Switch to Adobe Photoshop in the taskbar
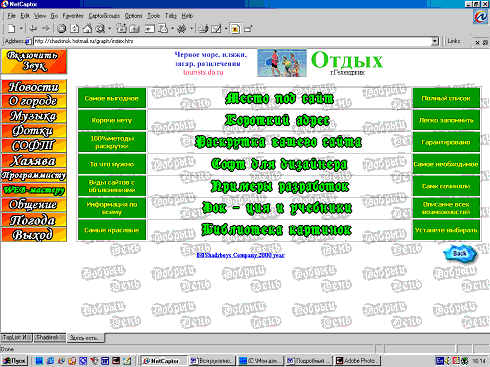This screenshot has height=367, width=490. pyautogui.click(x=357, y=361)
